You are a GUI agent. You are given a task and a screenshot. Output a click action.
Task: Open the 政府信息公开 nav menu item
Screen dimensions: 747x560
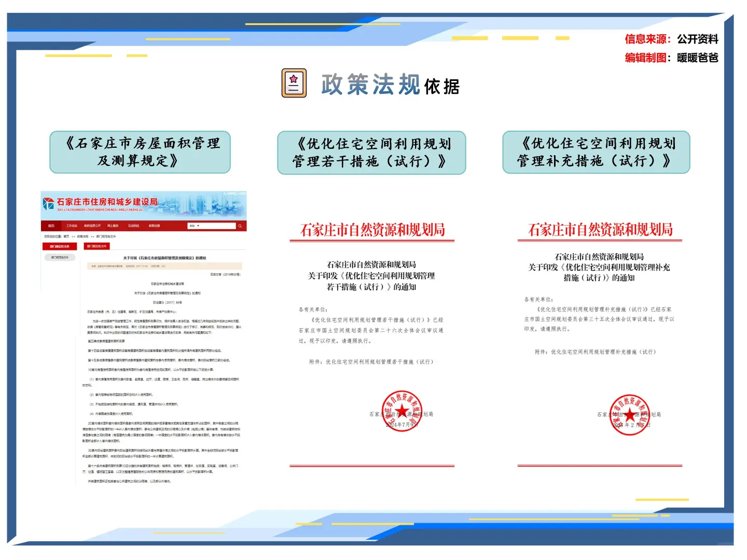coord(92,226)
